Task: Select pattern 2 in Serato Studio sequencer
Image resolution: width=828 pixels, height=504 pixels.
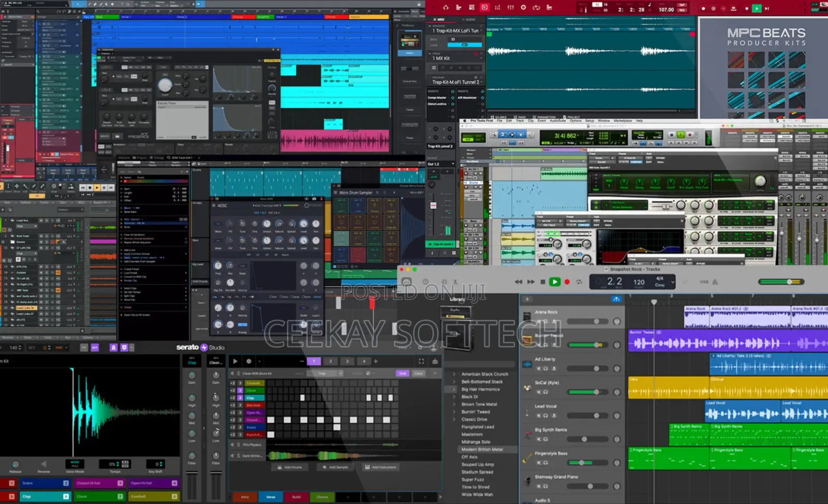Action: [331, 361]
